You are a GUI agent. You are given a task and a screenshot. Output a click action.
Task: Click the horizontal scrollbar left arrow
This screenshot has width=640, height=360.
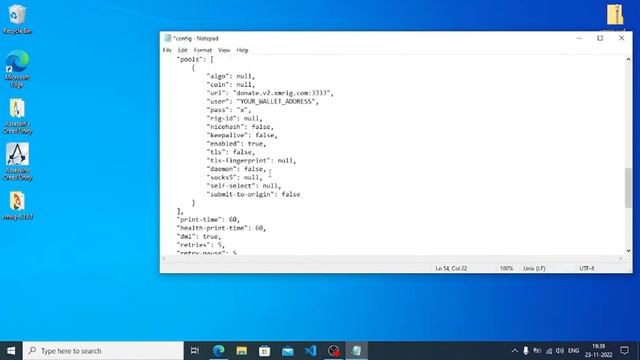tap(164, 258)
